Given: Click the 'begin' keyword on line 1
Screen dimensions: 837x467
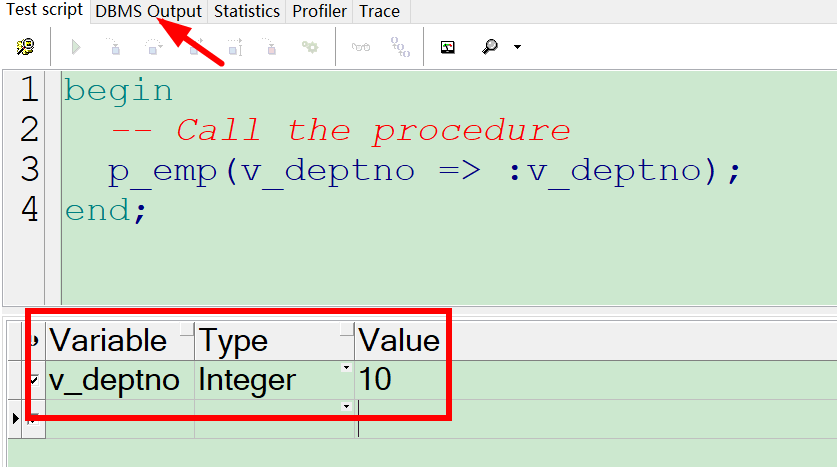Looking at the screenshot, I should (x=119, y=91).
